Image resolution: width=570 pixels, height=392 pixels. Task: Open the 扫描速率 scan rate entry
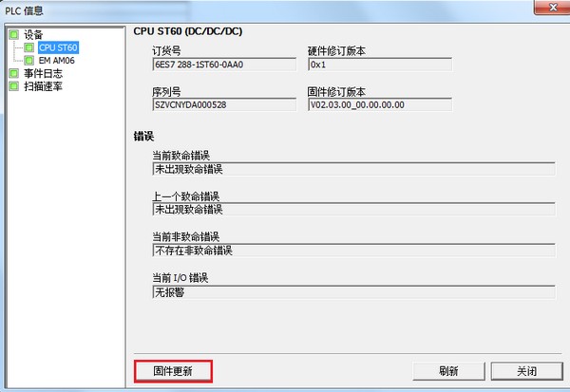coord(43,86)
